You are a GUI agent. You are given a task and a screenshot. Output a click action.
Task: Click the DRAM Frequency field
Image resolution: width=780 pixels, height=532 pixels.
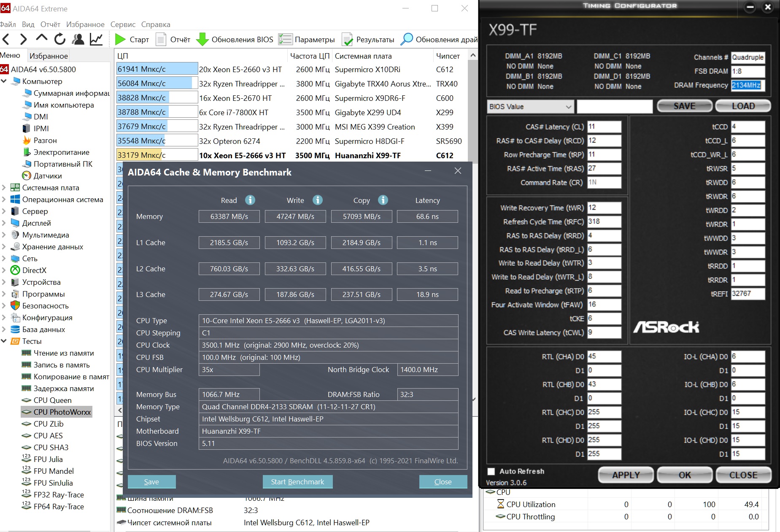(x=748, y=85)
